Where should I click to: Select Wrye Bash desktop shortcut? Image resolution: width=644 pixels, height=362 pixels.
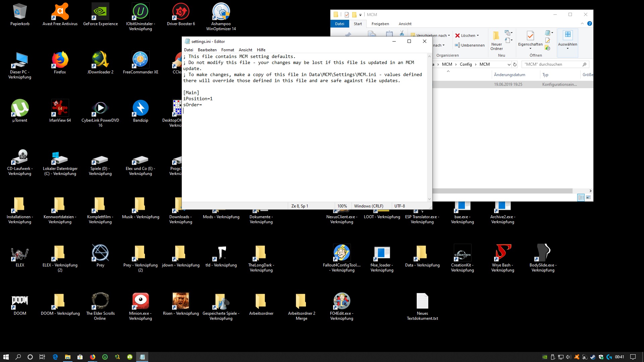[502, 252]
